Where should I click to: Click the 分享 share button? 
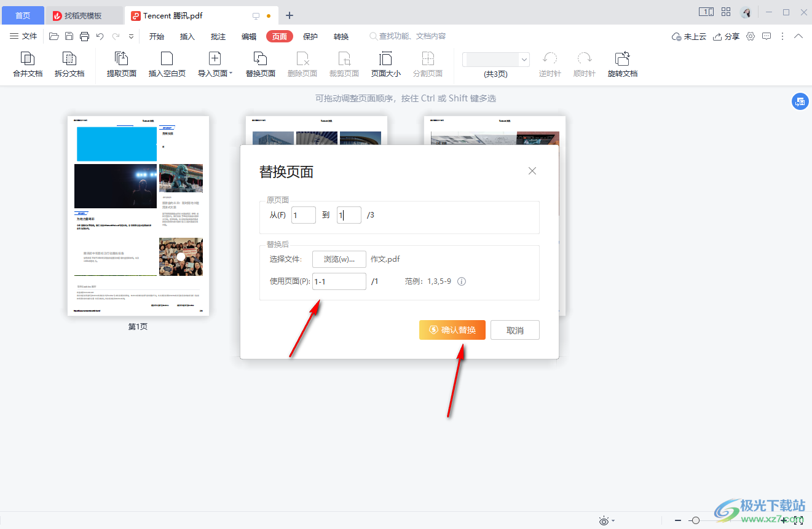click(726, 36)
